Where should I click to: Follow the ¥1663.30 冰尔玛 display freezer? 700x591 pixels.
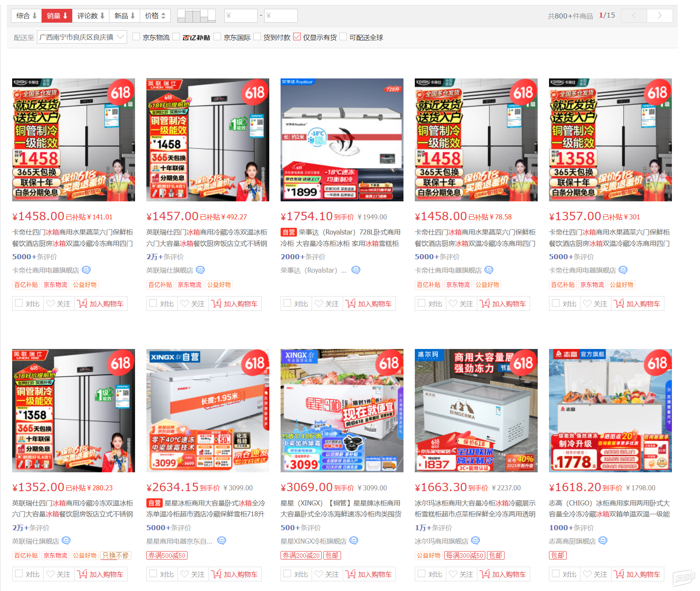pyautogui.click(x=453, y=574)
